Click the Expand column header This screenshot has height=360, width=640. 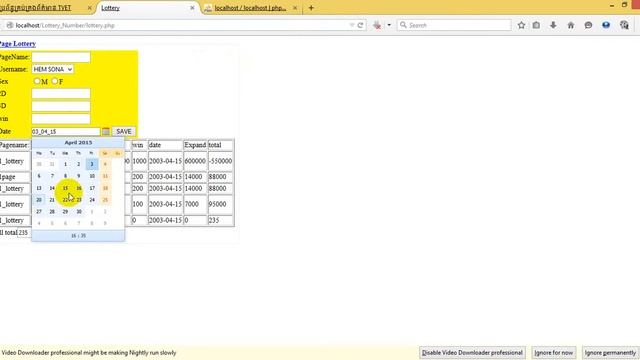pyautogui.click(x=195, y=145)
